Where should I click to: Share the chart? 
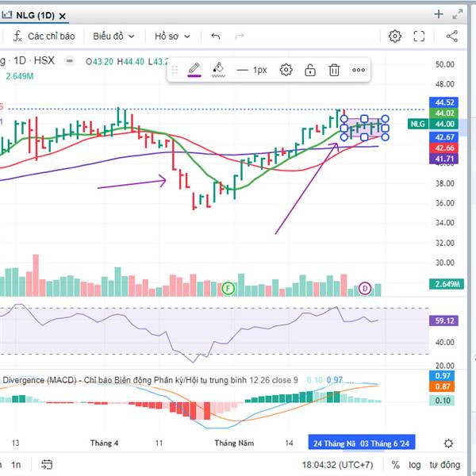coord(451,36)
